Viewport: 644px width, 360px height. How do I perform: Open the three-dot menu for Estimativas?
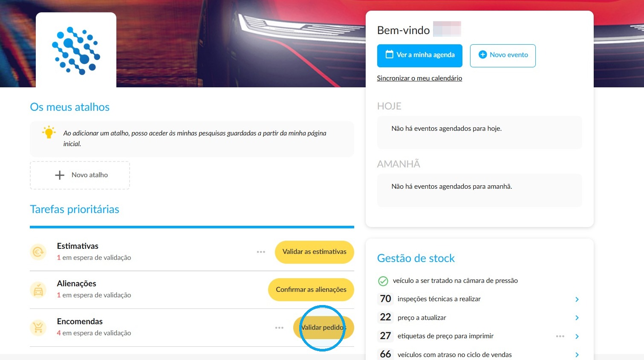coord(261,252)
